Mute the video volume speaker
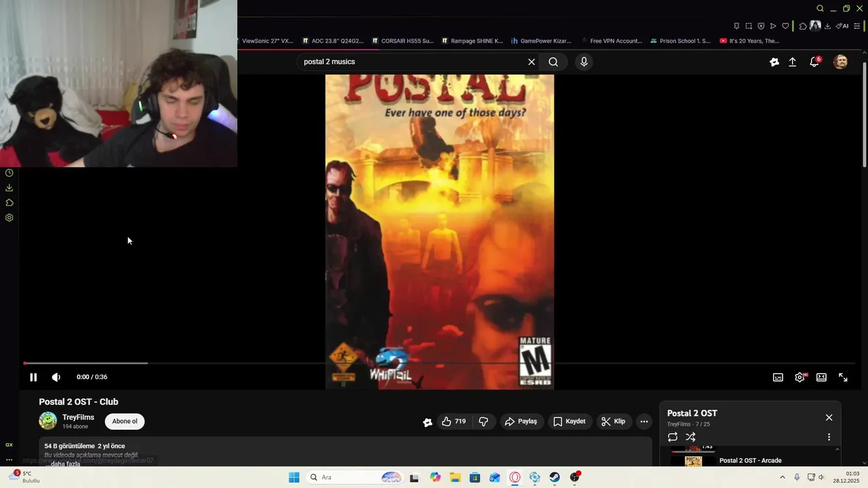 coord(56,378)
